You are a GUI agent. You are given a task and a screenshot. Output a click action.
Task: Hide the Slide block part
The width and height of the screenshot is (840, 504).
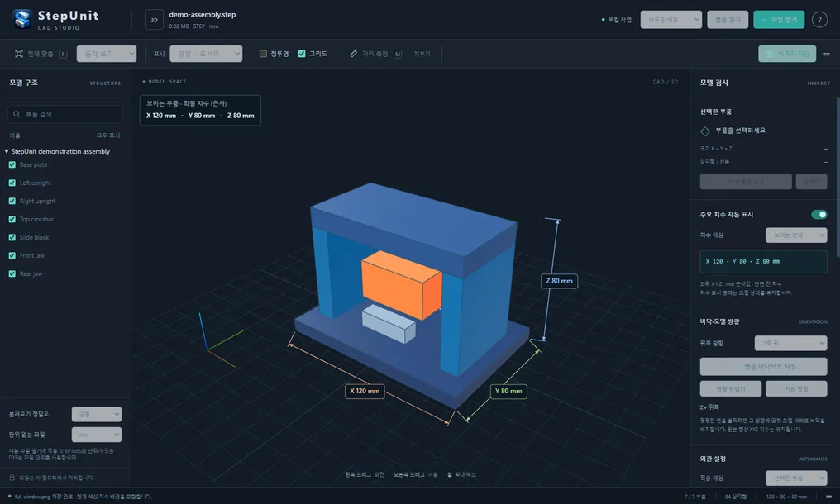12,237
